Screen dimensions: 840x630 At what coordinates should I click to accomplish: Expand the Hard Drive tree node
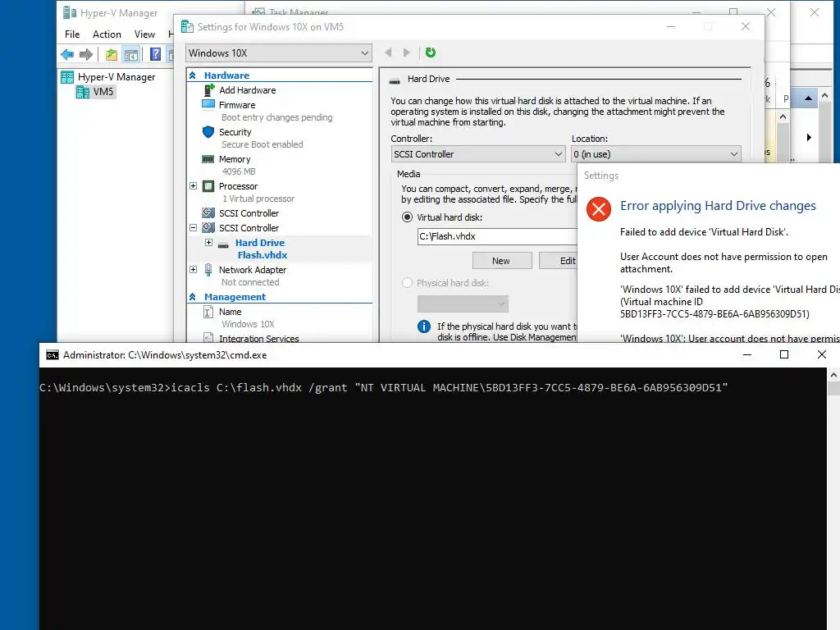tap(209, 243)
